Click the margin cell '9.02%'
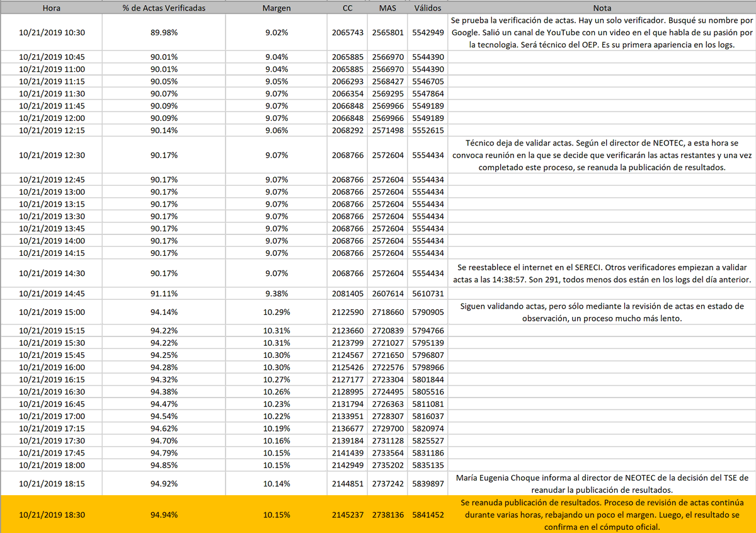Screen dimensions: 756x533 coord(276,32)
